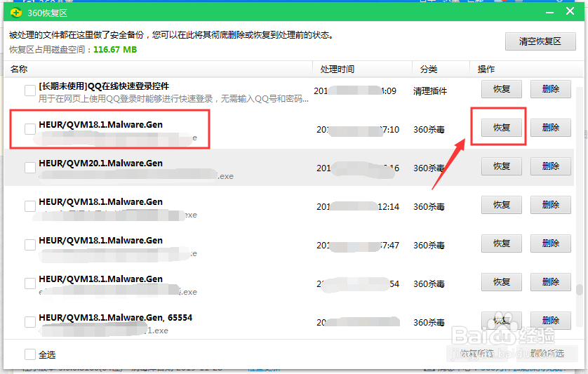Delete the QQ在线快速登录控件 entry
Viewport: 588px width, 374px height.
(551, 89)
